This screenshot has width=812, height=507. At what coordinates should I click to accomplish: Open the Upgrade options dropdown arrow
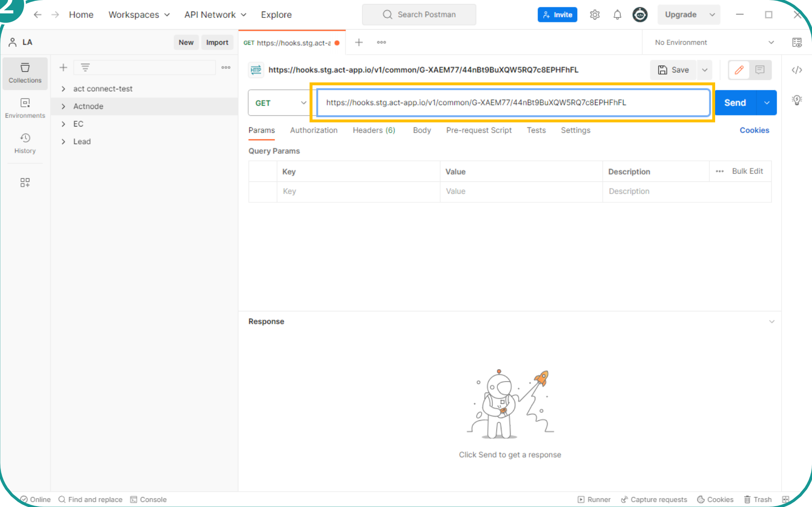(712, 15)
